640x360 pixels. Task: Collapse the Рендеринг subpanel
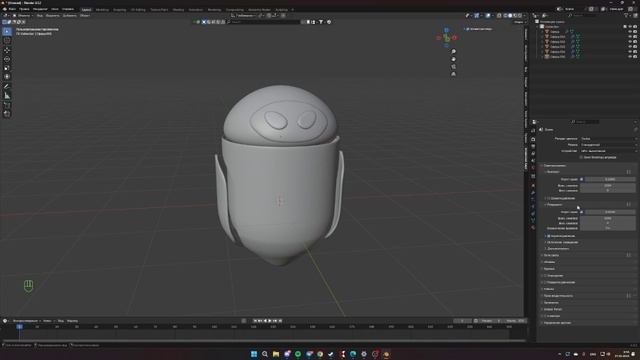tap(553, 205)
